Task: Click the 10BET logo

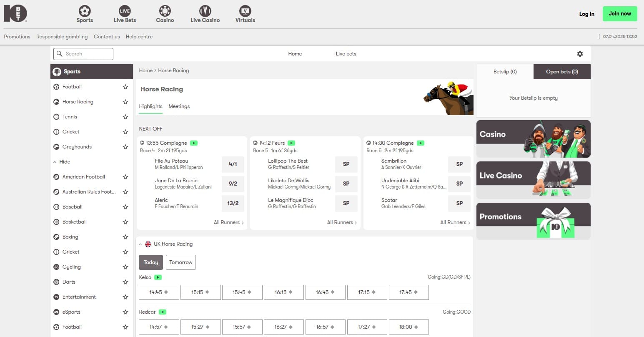Action: [15, 13]
